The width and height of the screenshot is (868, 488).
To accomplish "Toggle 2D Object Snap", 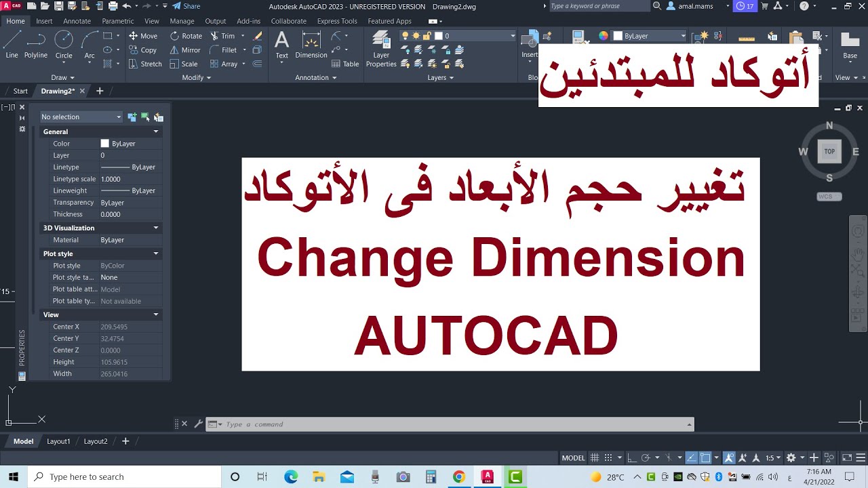I will [705, 458].
